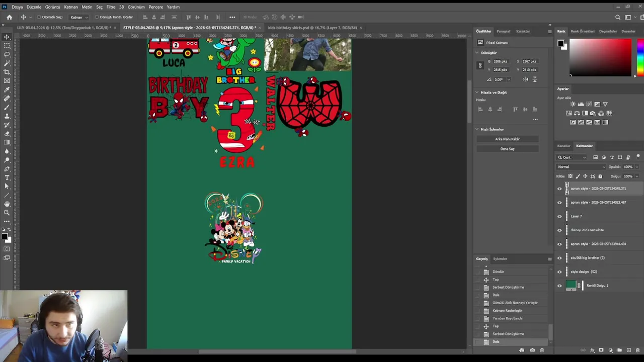Open the Dosya menu
This screenshot has width=644, height=362.
click(17, 7)
